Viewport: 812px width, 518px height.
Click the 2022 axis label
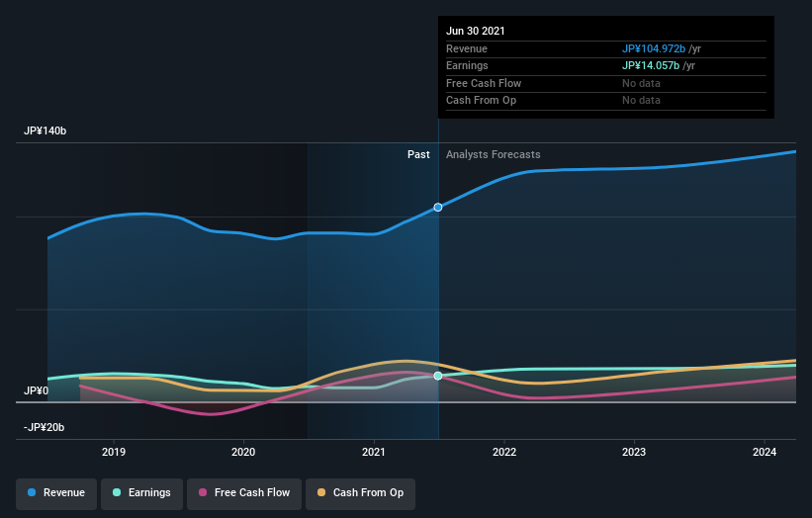click(x=504, y=452)
